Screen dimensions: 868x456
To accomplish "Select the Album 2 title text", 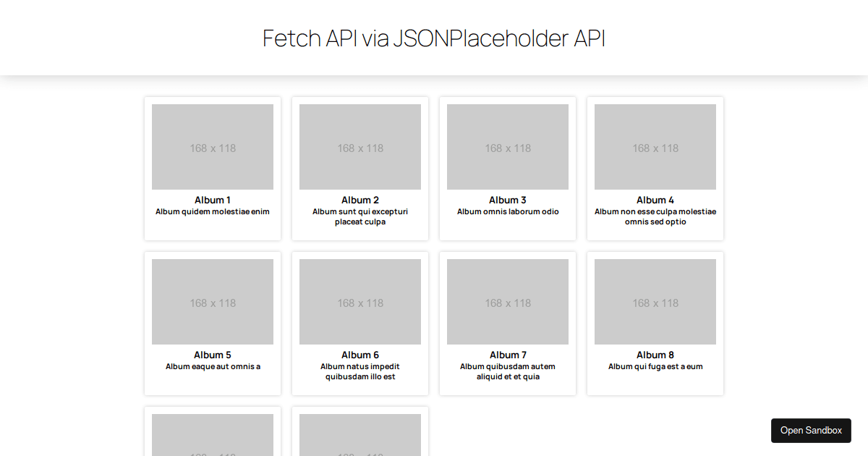I will tap(359, 200).
